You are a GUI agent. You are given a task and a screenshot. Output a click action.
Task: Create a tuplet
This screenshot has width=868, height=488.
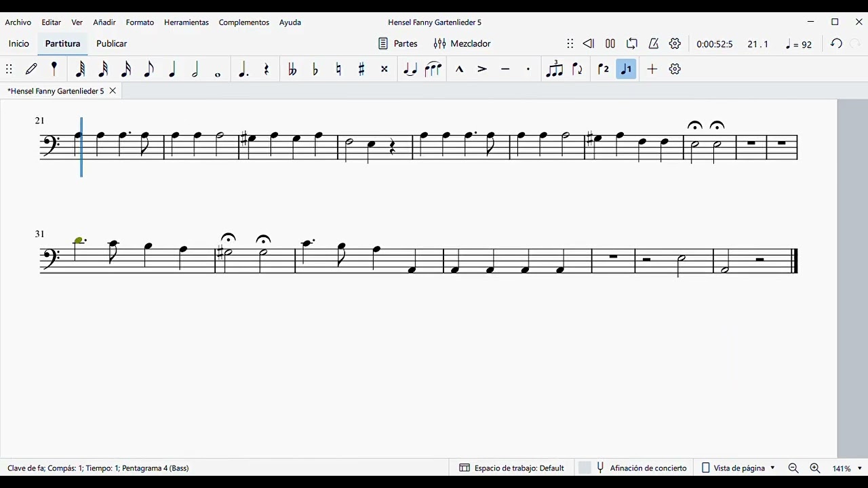(x=554, y=69)
